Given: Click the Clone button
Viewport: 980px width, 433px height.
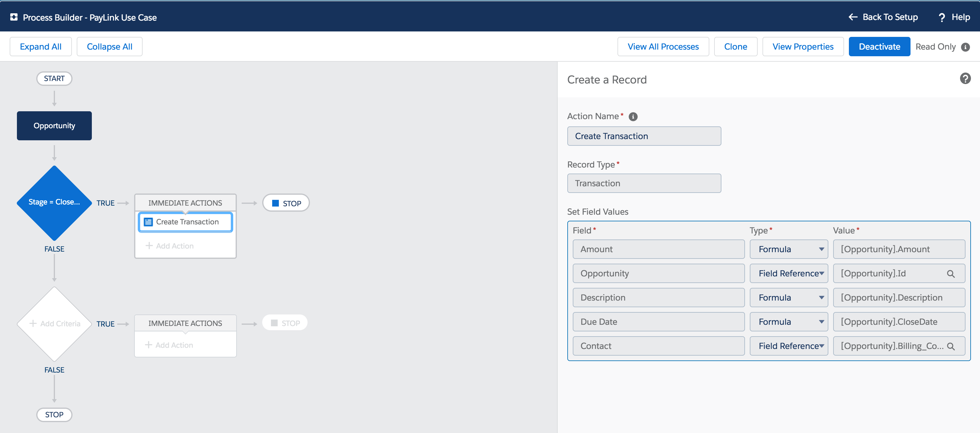Looking at the screenshot, I should (x=735, y=47).
